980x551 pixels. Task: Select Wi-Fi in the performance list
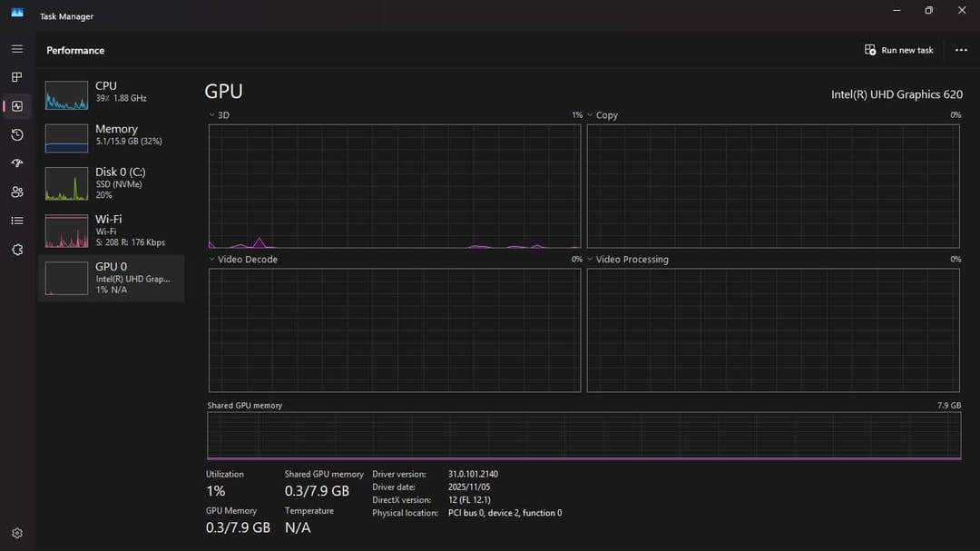[112, 231]
